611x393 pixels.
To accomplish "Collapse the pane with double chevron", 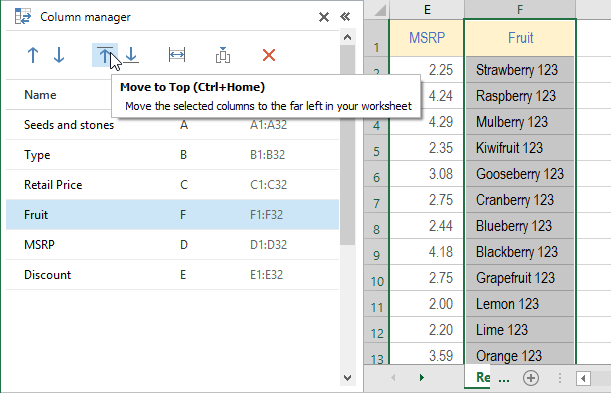I will pos(345,17).
